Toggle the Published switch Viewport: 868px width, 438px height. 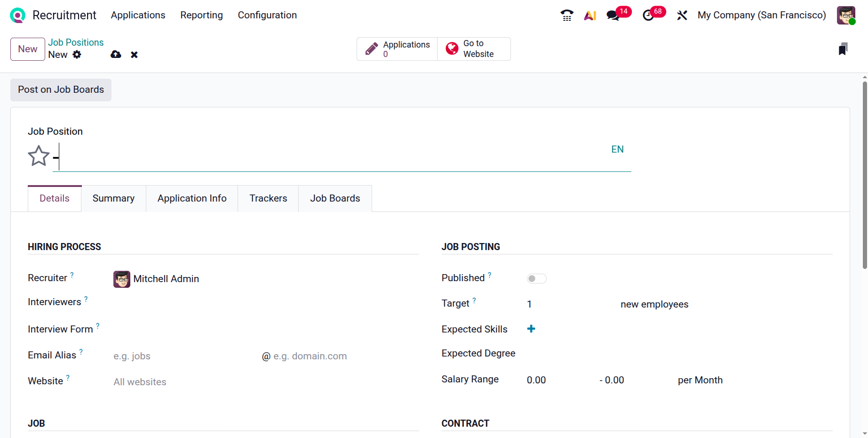click(536, 279)
